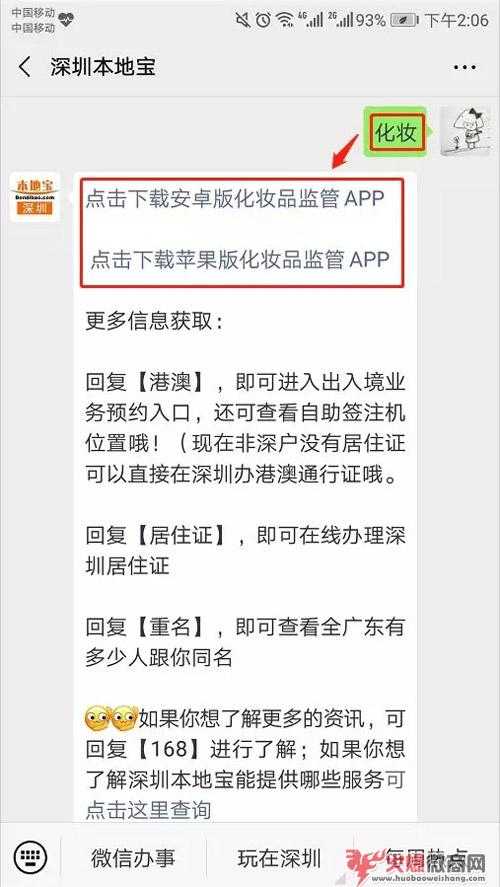Open the 微信办事 bottom menu
The width and height of the screenshot is (500, 887).
[133, 858]
